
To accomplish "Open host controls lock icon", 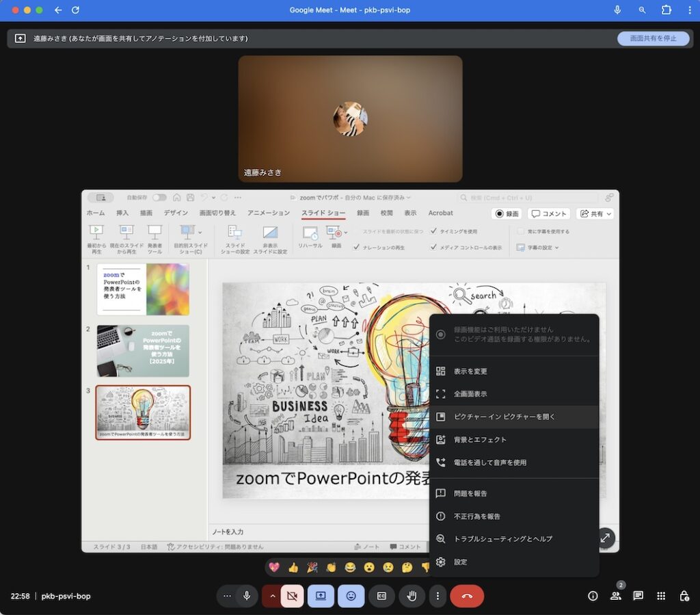I will [x=684, y=596].
